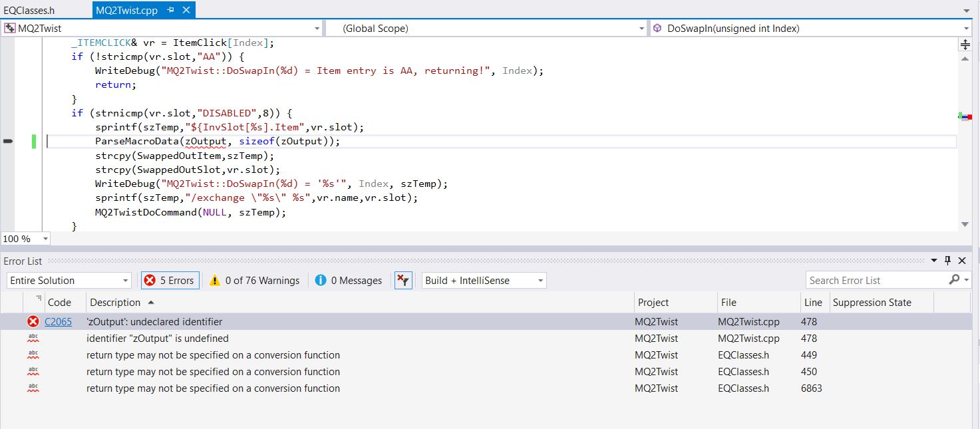Place cursor on the ParseMacroData(zOutput line
Viewport: 980px width, 429px height.
[218, 141]
